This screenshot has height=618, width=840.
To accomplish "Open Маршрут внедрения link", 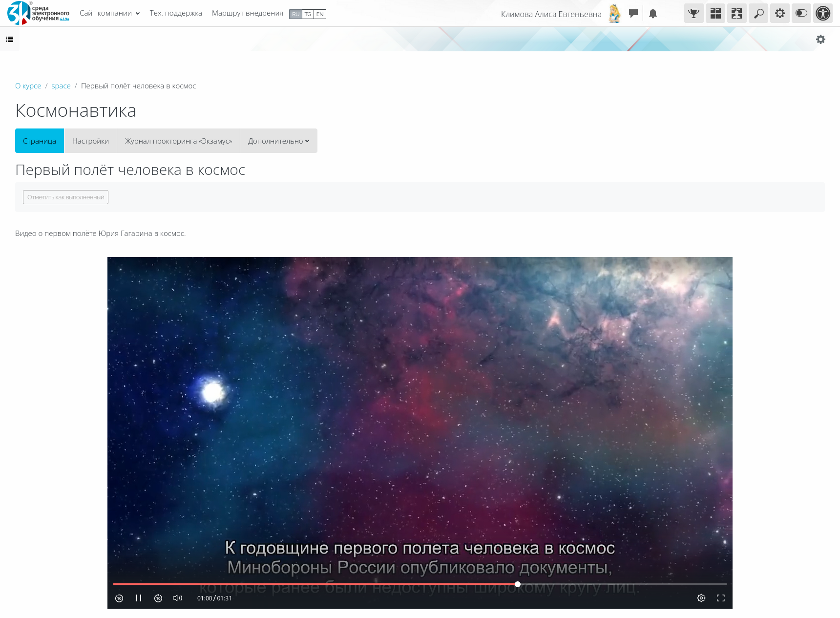I will click(x=248, y=13).
